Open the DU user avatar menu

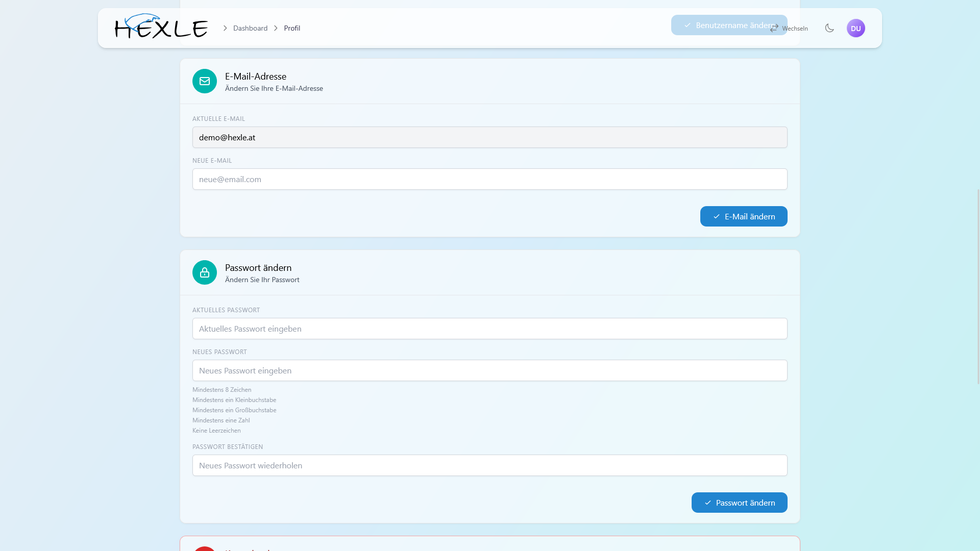[856, 28]
